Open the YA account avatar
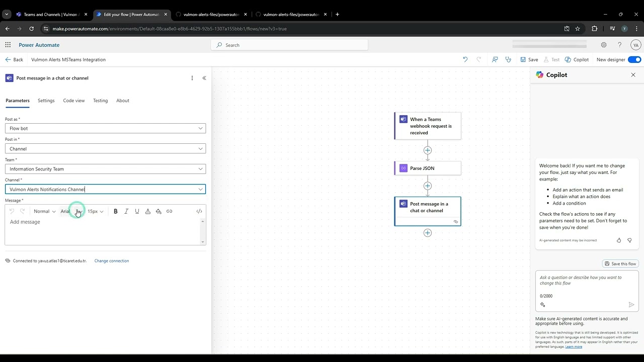 coord(636,45)
